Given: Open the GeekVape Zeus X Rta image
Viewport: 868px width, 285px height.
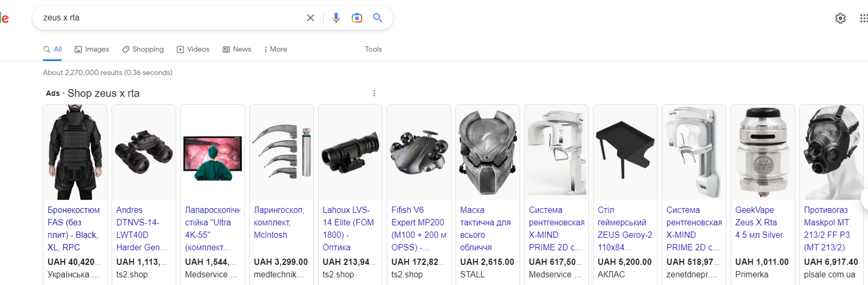Looking at the screenshot, I should click(x=762, y=152).
